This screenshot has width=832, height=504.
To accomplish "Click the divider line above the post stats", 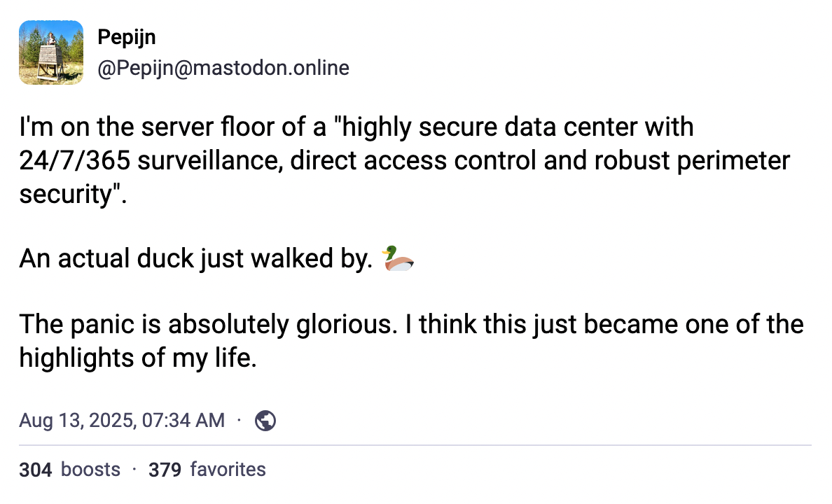I will 415,445.
